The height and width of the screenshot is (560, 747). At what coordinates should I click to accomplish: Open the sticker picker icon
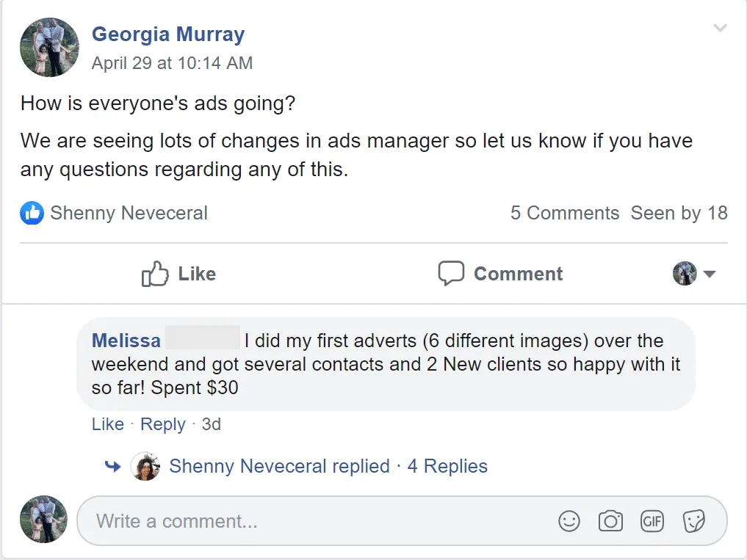pos(693,522)
